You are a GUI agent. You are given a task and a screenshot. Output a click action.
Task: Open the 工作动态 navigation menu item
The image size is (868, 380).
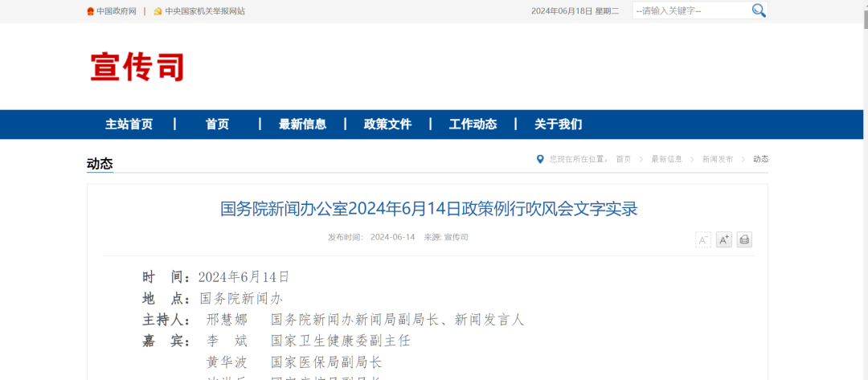(x=473, y=125)
